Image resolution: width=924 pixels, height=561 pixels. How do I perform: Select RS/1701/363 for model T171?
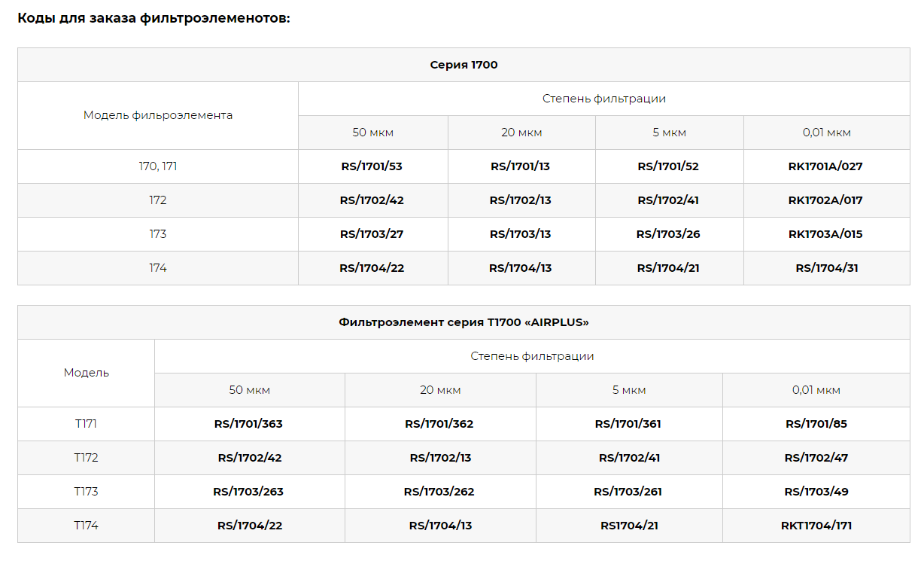pos(248,424)
